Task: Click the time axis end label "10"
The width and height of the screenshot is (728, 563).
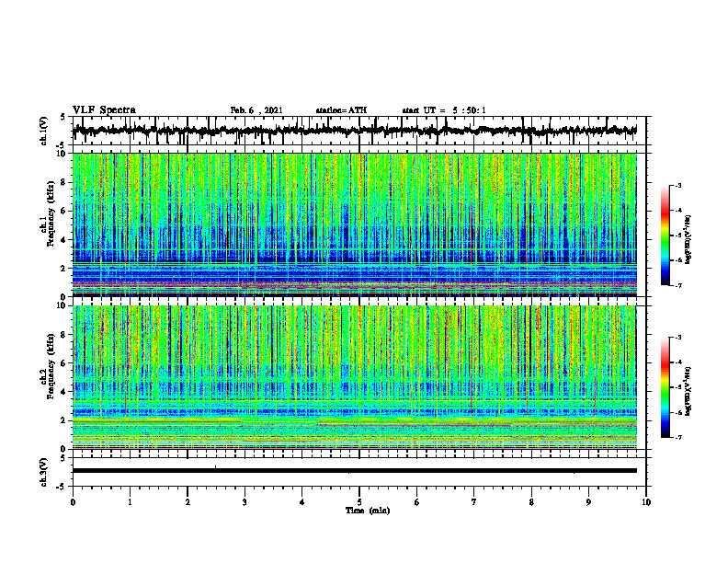Action: (646, 502)
